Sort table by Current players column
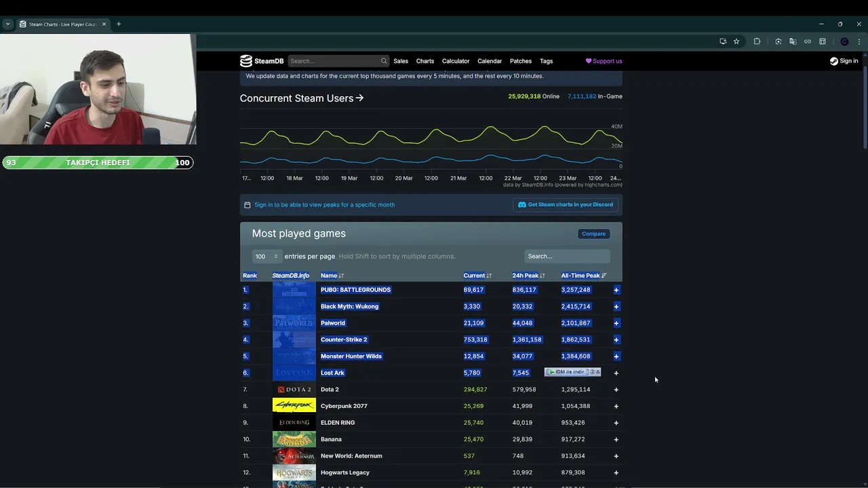The height and width of the screenshot is (488, 868). pyautogui.click(x=477, y=276)
